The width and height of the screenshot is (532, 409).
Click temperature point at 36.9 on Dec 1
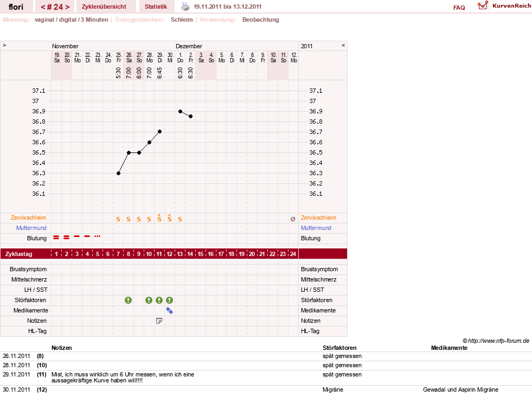point(180,111)
